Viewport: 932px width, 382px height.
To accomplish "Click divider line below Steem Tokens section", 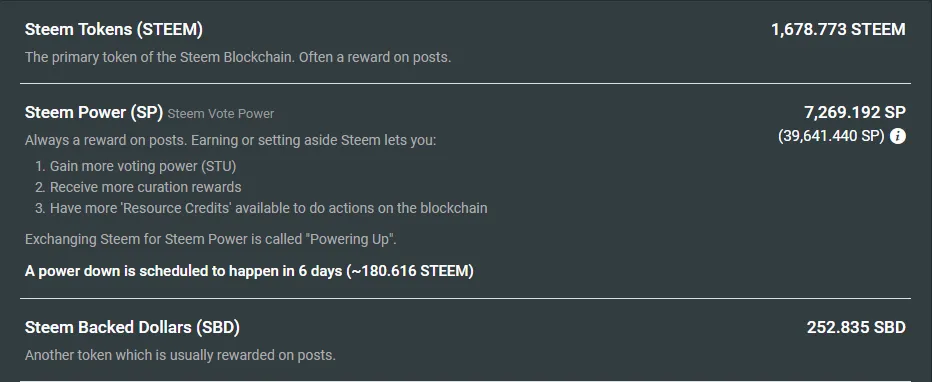I will click(x=465, y=83).
